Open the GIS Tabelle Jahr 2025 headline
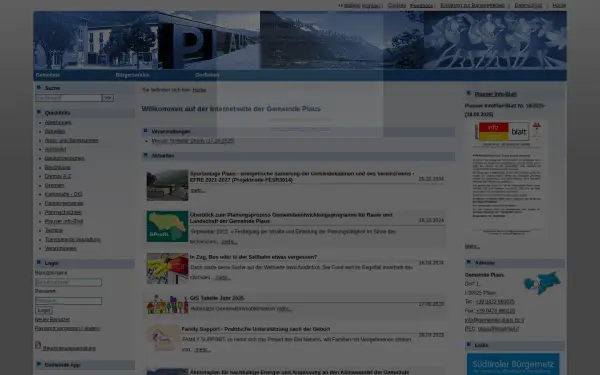Viewport: 600px width, 375px height. pyautogui.click(x=217, y=298)
